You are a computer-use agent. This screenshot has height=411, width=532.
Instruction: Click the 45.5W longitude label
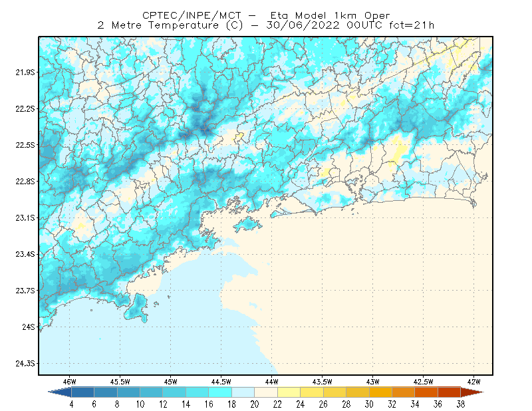[120, 382]
